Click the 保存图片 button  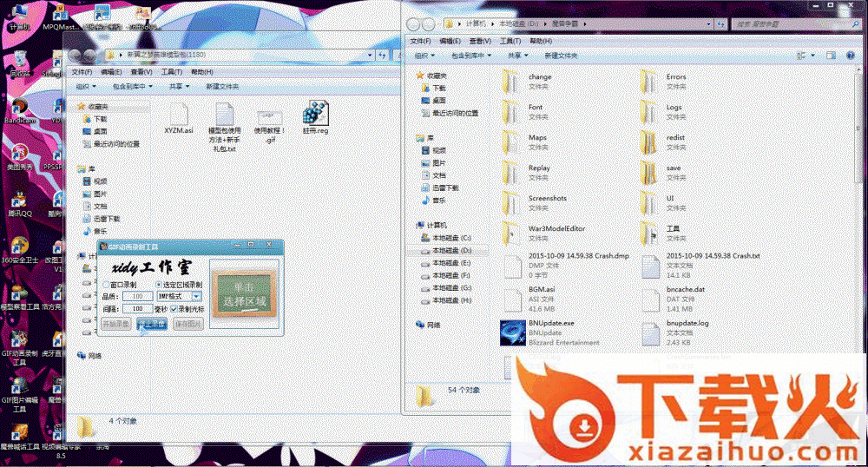click(188, 324)
